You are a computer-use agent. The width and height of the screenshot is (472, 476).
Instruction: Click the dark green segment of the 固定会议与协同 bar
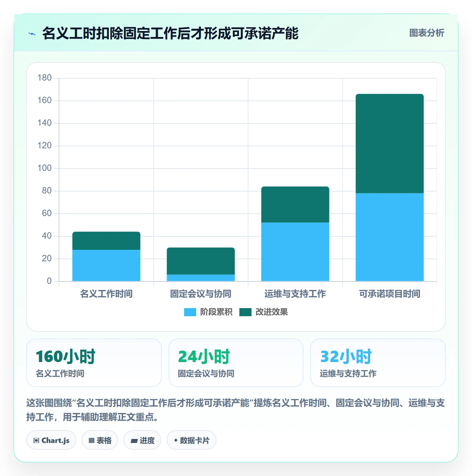point(201,261)
